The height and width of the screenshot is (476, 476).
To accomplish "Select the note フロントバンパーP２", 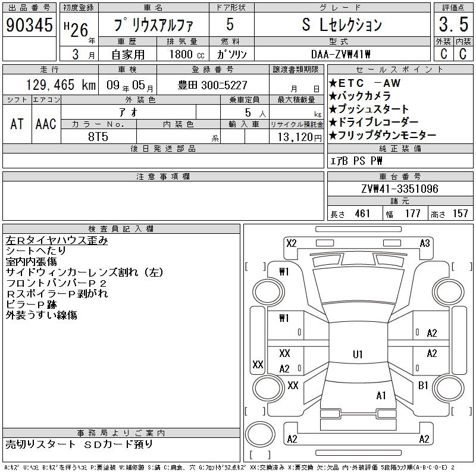I will point(57,283).
